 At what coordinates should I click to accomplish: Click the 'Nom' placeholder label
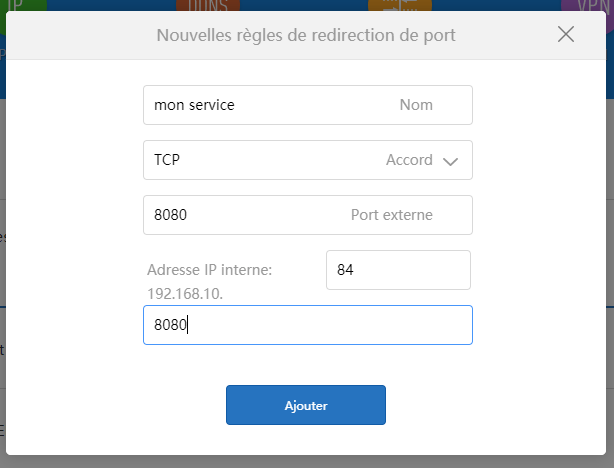pyautogui.click(x=416, y=105)
